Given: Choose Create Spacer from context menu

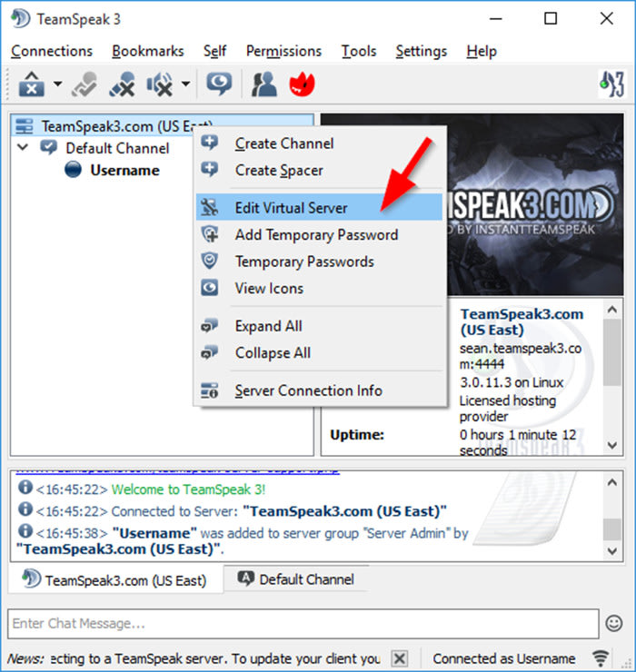Looking at the screenshot, I should pyautogui.click(x=319, y=170).
